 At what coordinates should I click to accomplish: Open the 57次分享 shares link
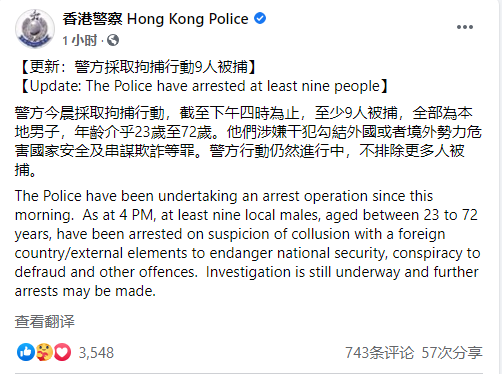coord(452,353)
